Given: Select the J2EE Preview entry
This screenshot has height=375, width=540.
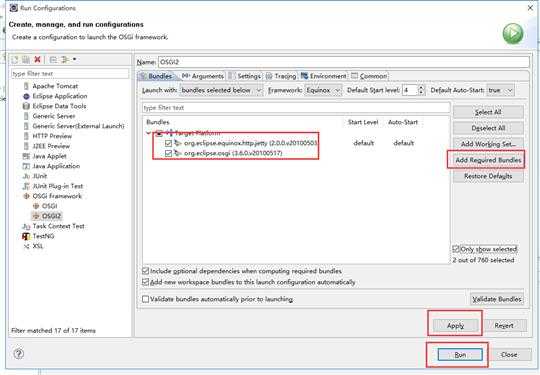Looking at the screenshot, I should [46, 146].
